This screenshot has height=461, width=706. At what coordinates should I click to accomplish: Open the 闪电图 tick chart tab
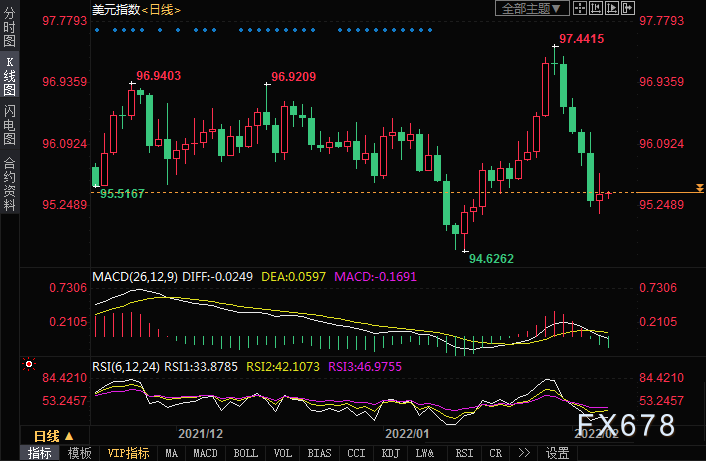[x=9, y=125]
